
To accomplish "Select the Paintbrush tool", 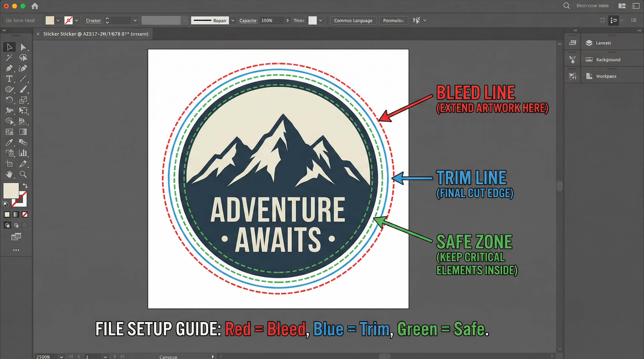I will [24, 89].
